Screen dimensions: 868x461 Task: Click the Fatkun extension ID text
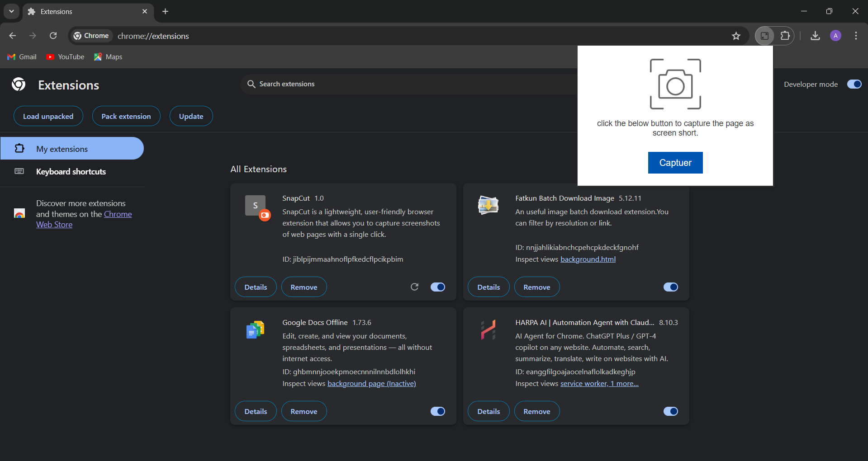577,247
